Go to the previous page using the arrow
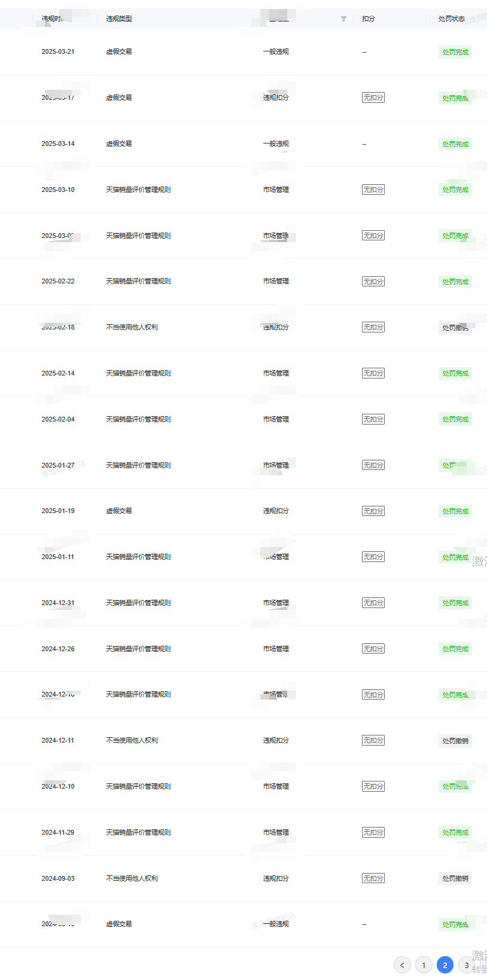This screenshot has height=980, width=487. click(402, 965)
